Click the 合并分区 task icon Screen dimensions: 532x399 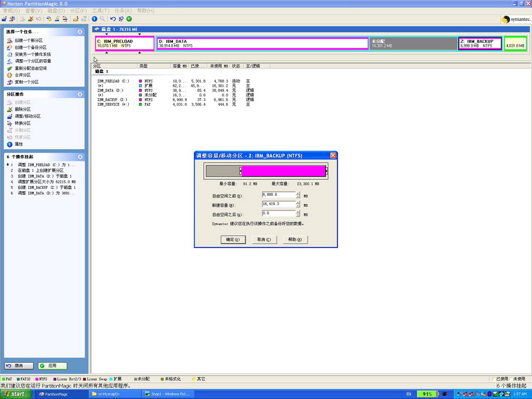point(9,75)
